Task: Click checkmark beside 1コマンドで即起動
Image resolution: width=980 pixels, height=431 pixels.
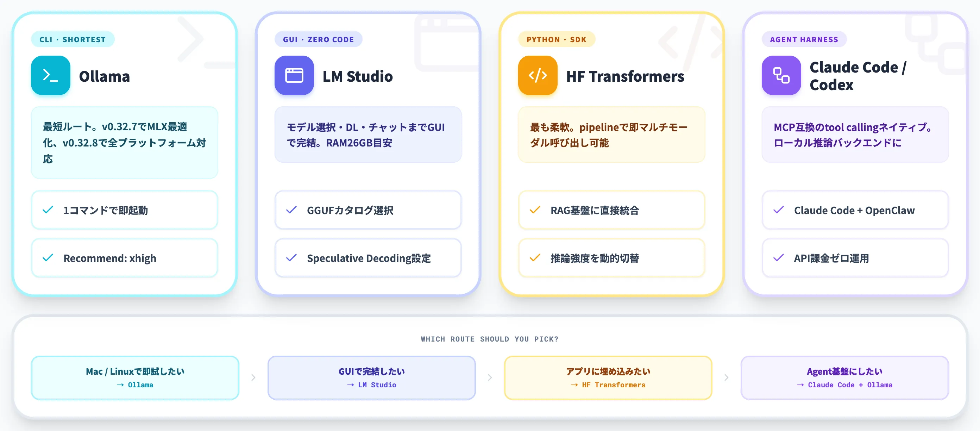Action: [x=48, y=210]
